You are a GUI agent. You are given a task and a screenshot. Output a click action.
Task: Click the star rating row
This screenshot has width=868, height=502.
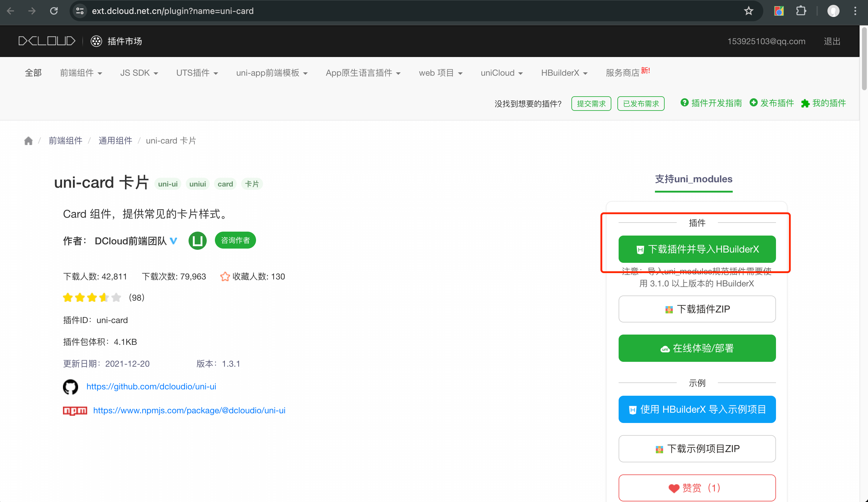[92, 297]
